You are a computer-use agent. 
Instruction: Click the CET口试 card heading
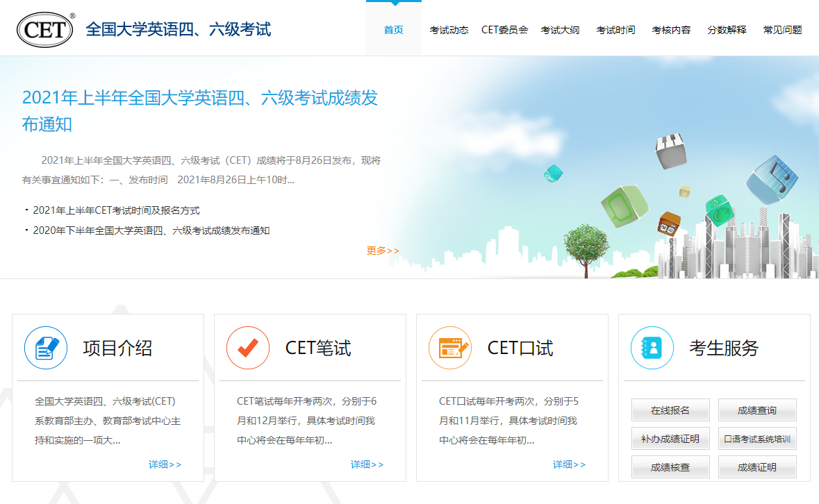520,348
